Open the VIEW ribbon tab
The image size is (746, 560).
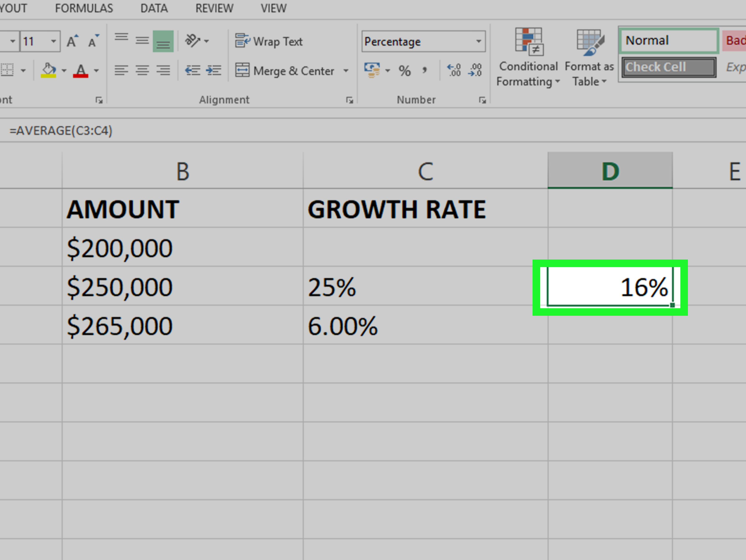(x=274, y=8)
